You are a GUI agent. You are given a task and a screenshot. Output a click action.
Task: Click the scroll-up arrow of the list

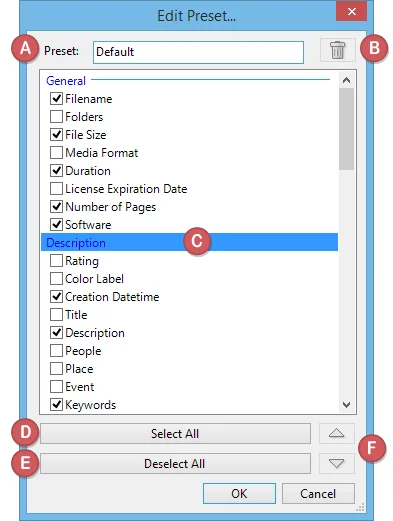coord(346,80)
